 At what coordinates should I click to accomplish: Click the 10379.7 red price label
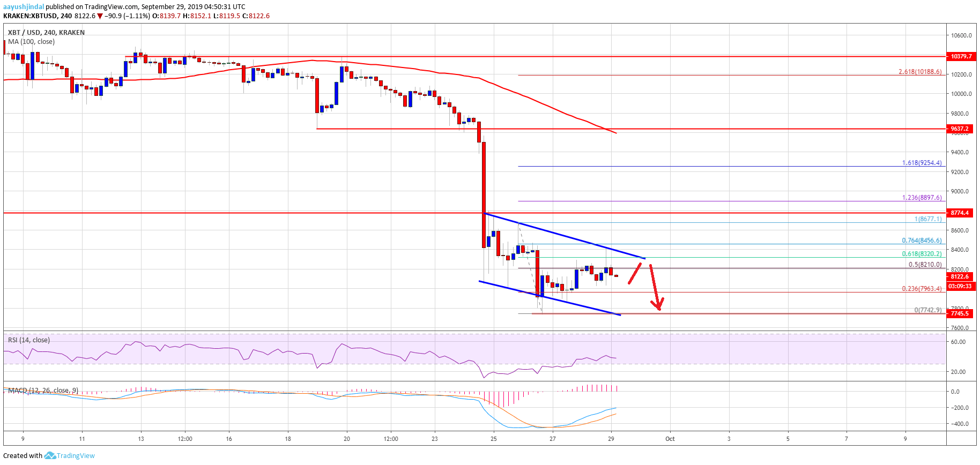pos(962,56)
